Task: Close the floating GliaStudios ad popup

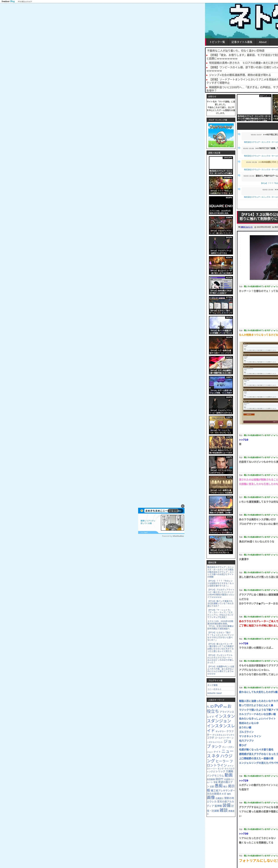Action: (183, 506)
